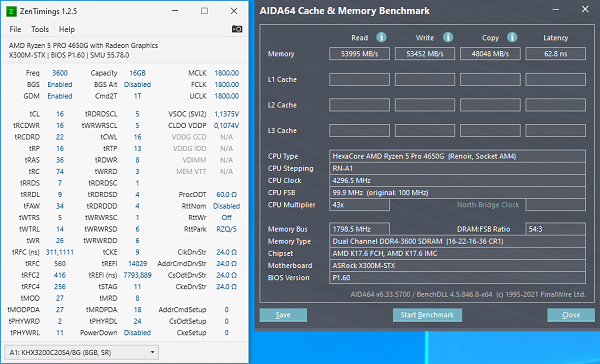
Task: Click the Memory Write field 53452 MB/s
Action: click(425, 54)
